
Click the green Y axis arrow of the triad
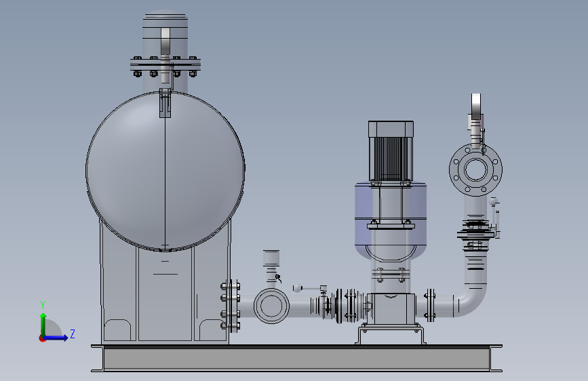point(43,324)
